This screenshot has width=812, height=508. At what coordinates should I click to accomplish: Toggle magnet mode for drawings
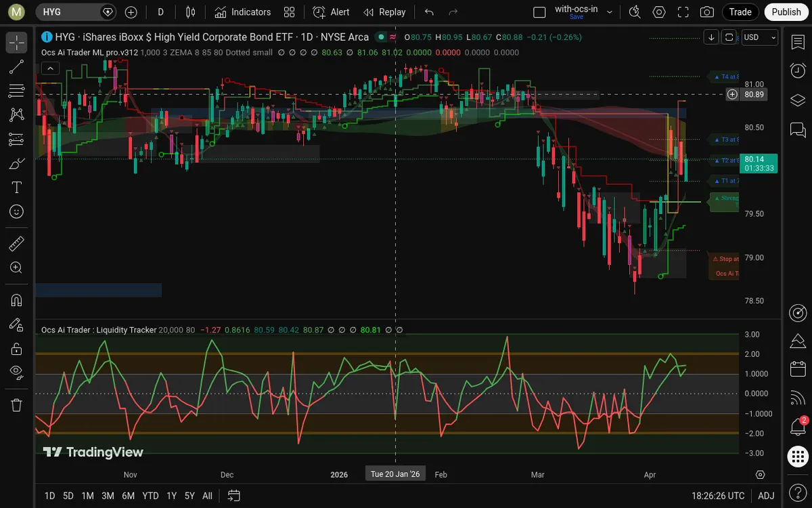[x=17, y=300]
